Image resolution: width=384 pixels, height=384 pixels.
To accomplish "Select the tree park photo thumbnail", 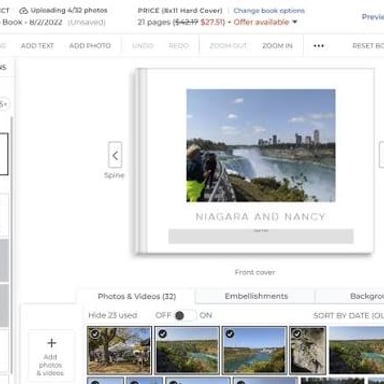I will [x=119, y=350].
